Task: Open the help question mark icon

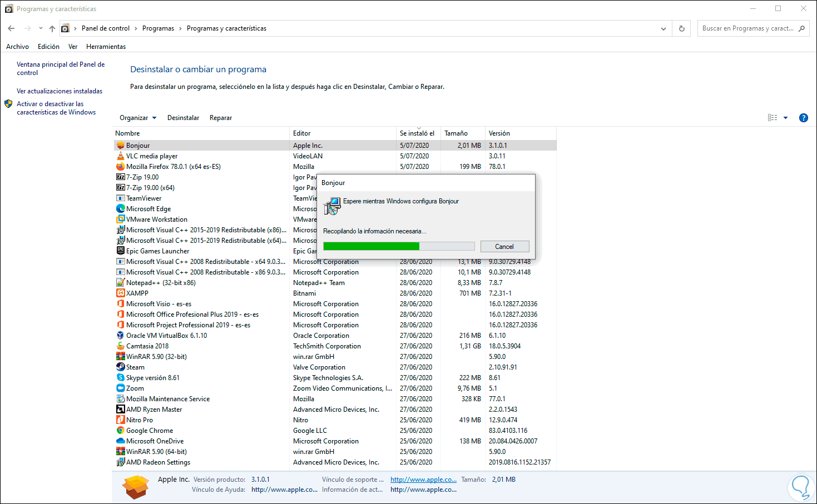Action: (x=803, y=118)
